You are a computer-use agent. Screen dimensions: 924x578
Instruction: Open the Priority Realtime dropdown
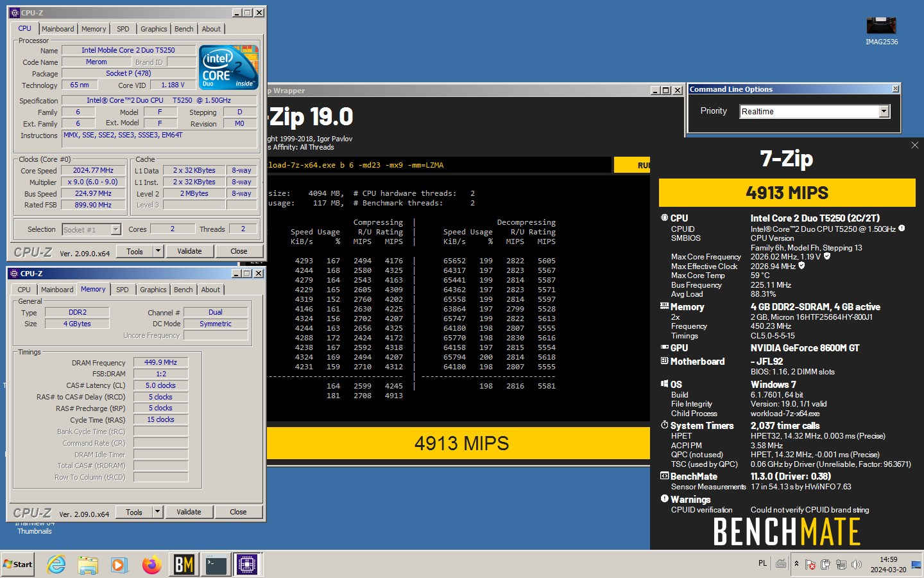pos(884,111)
